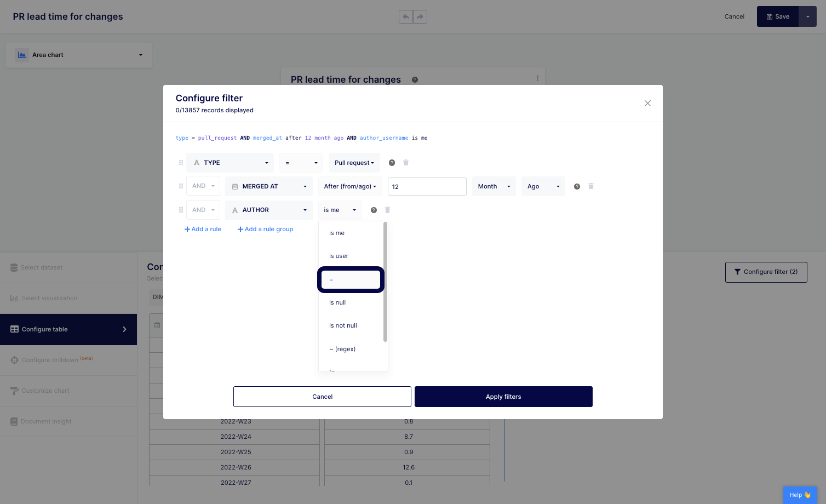Choose 'is not null' operator option

[343, 325]
